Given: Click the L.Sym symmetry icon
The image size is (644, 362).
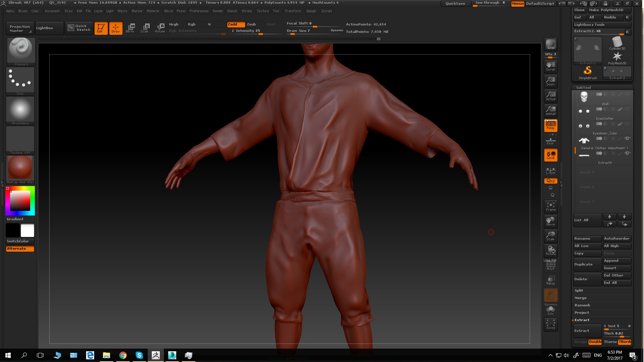Looking at the screenshot, I should coord(551,171).
